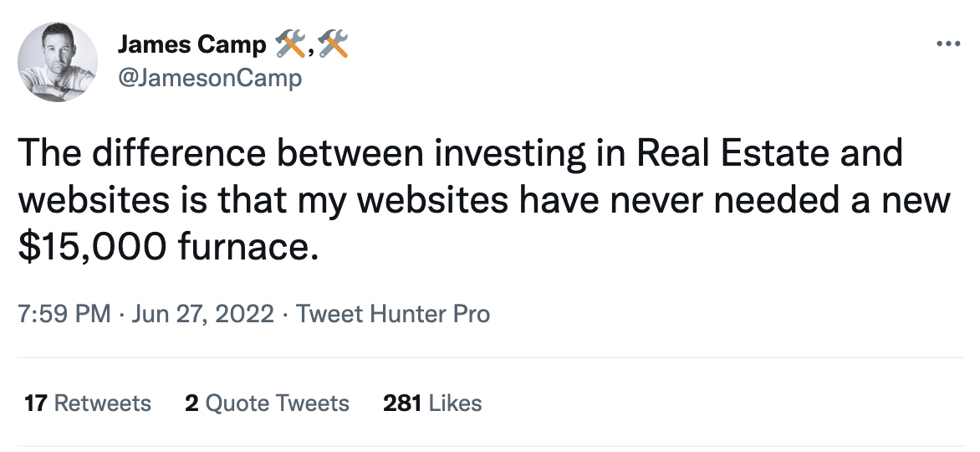The width and height of the screenshot is (980, 452).
Task: Click the number 17 retweet count
Action: 35,403
